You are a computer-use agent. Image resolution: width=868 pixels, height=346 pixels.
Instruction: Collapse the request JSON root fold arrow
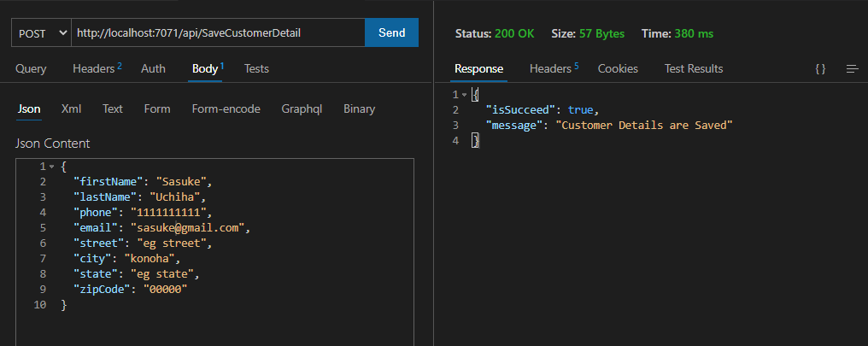[x=52, y=167]
